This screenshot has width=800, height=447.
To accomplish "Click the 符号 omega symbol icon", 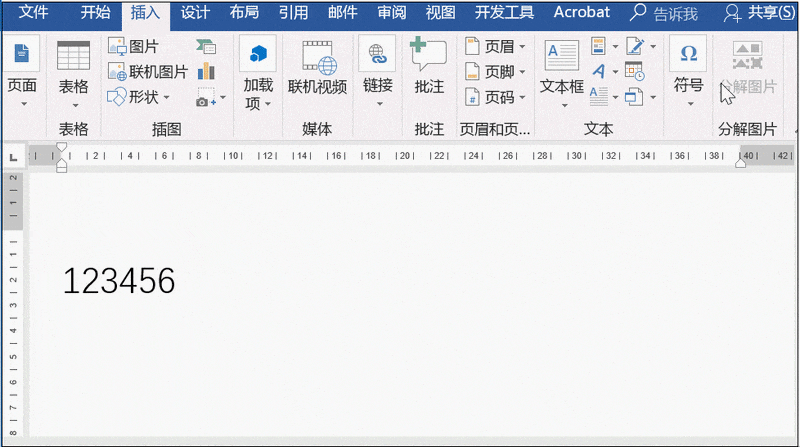I will tap(688, 54).
